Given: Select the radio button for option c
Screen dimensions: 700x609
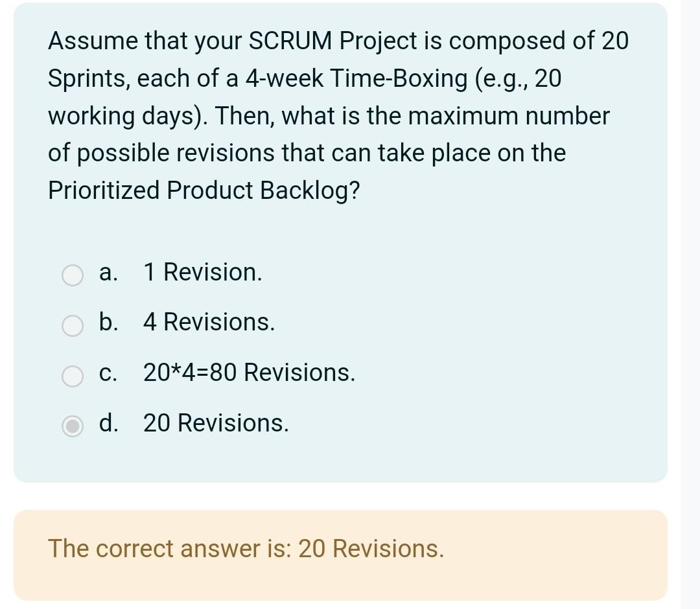Looking at the screenshot, I should click(73, 376).
